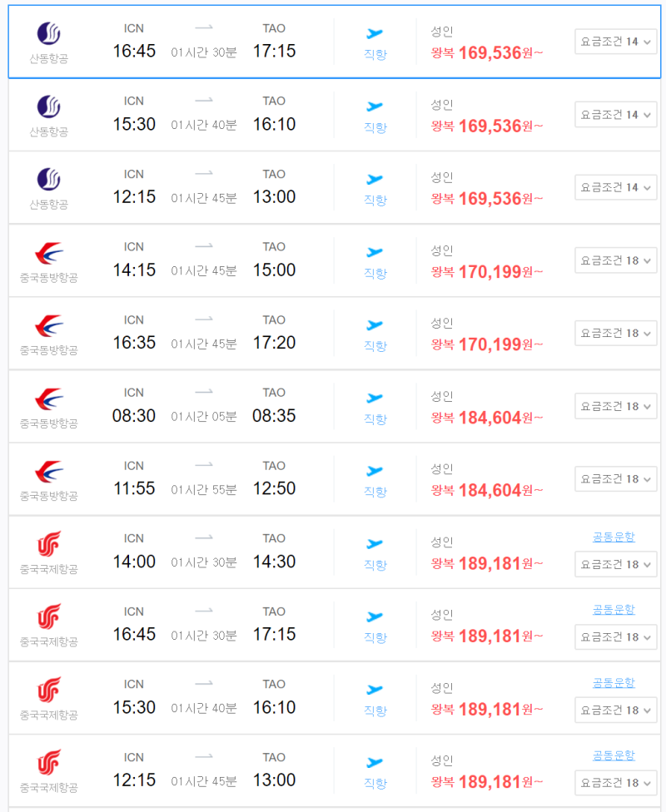Screen dimensions: 666x812
Task: Click China Eastern logo on 14:15 flight
Action: 49,253
